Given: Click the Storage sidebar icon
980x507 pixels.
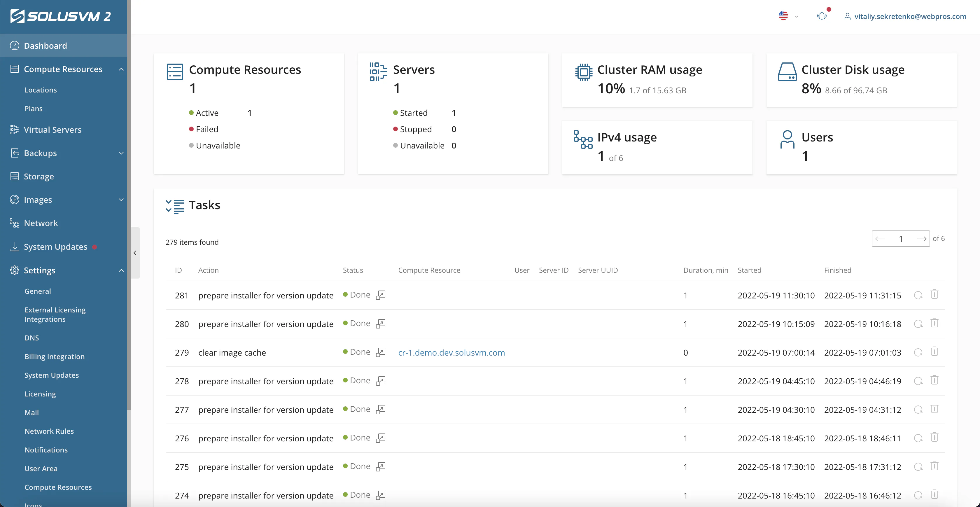Looking at the screenshot, I should click(x=15, y=176).
